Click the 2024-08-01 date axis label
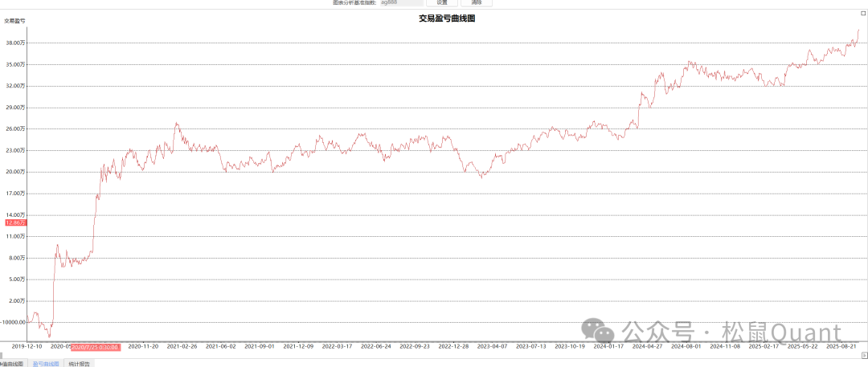This screenshot has width=868, height=367. point(686,347)
